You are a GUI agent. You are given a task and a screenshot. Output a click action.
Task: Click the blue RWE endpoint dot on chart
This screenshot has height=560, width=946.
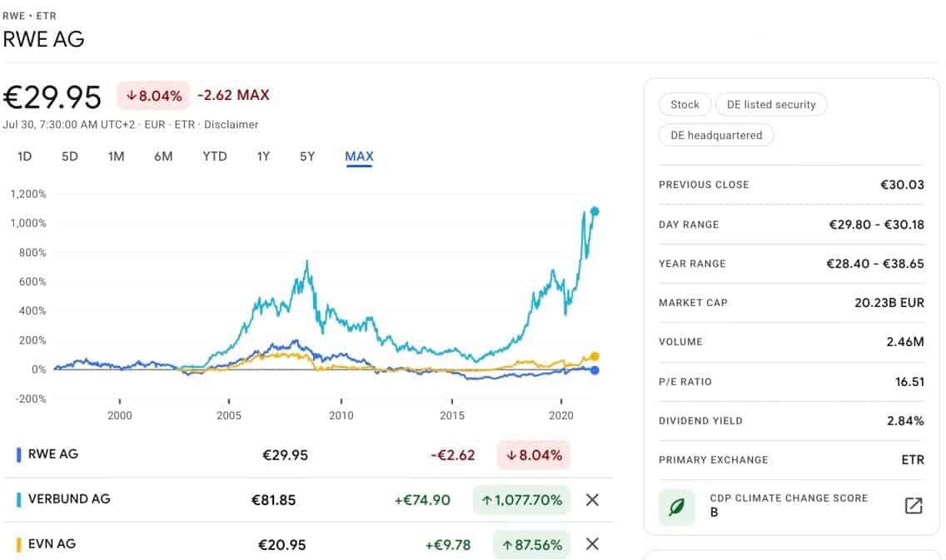595,370
